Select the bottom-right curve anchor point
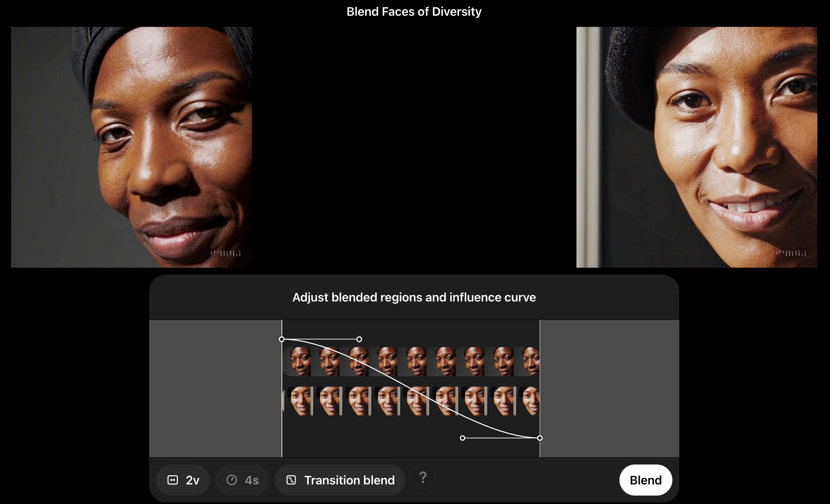830x504 pixels. [540, 438]
